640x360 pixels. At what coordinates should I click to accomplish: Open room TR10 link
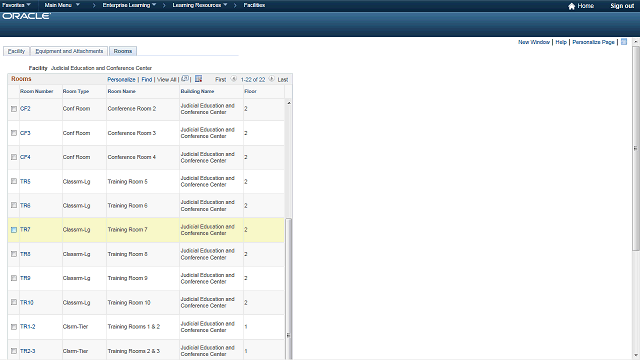pyautogui.click(x=27, y=302)
